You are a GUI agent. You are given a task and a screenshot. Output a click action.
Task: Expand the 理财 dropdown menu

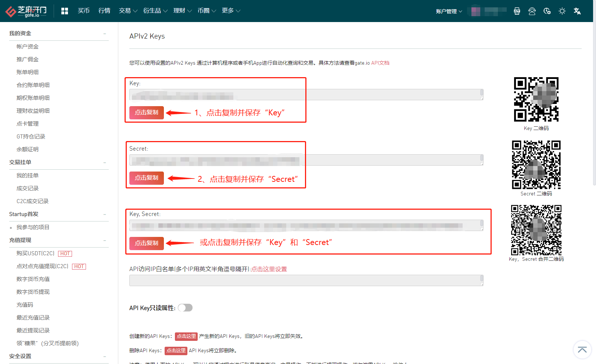click(x=183, y=11)
